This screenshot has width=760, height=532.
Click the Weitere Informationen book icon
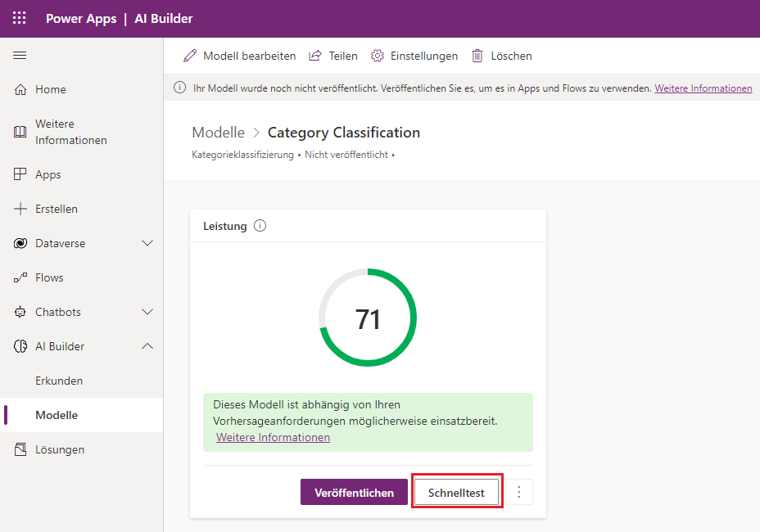pyautogui.click(x=20, y=133)
